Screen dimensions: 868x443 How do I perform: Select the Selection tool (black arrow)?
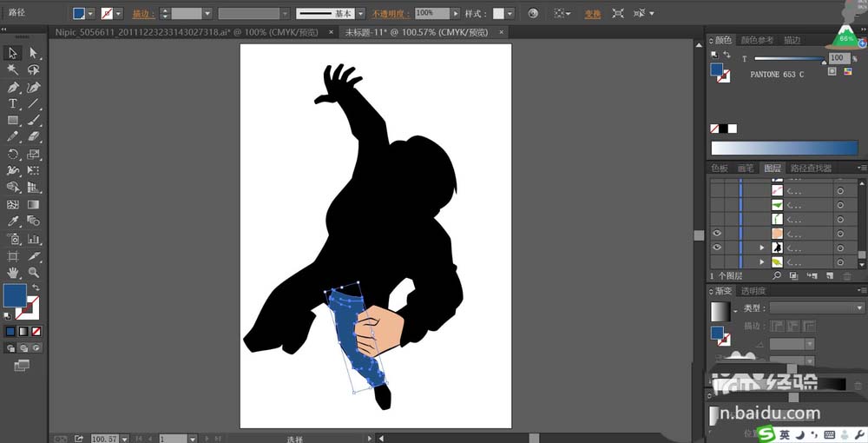click(x=13, y=53)
